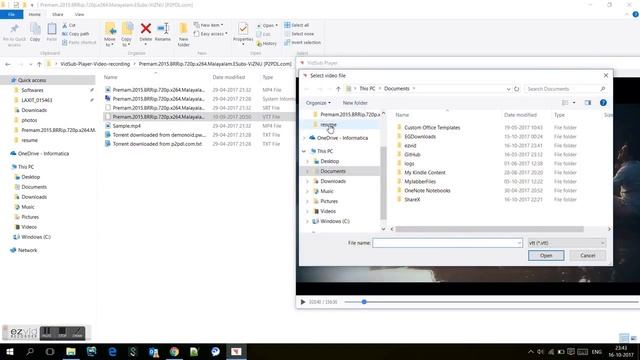Click Paste shortcut in ribbon

click(79, 42)
